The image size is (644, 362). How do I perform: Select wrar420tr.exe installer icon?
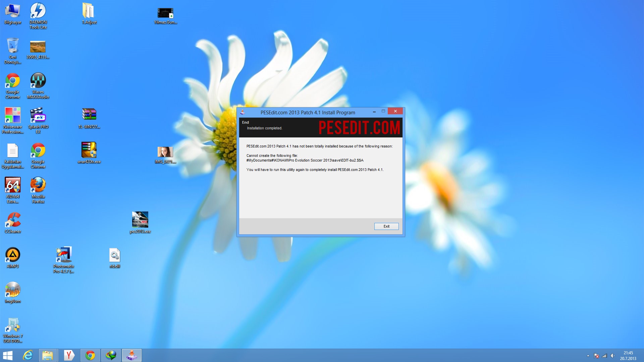89,153
